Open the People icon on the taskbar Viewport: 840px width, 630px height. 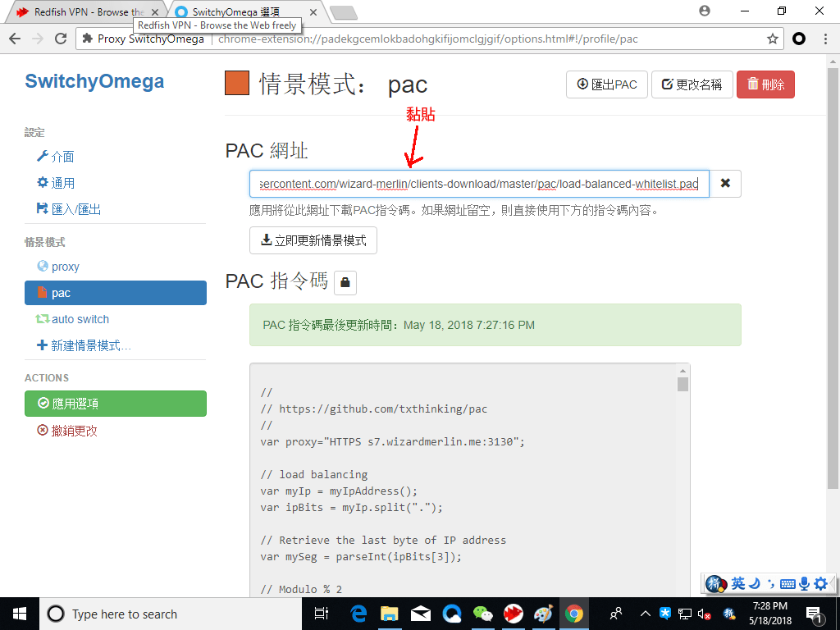[615, 614]
